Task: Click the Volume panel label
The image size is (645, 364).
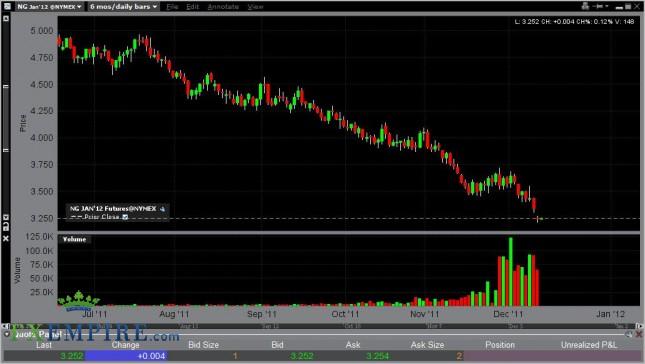Action: pos(74,239)
